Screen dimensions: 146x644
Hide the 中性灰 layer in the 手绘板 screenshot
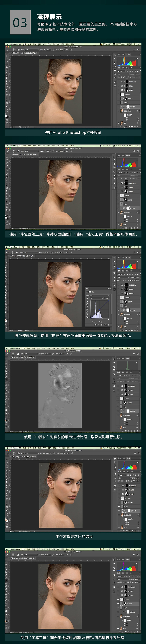coord(119,608)
